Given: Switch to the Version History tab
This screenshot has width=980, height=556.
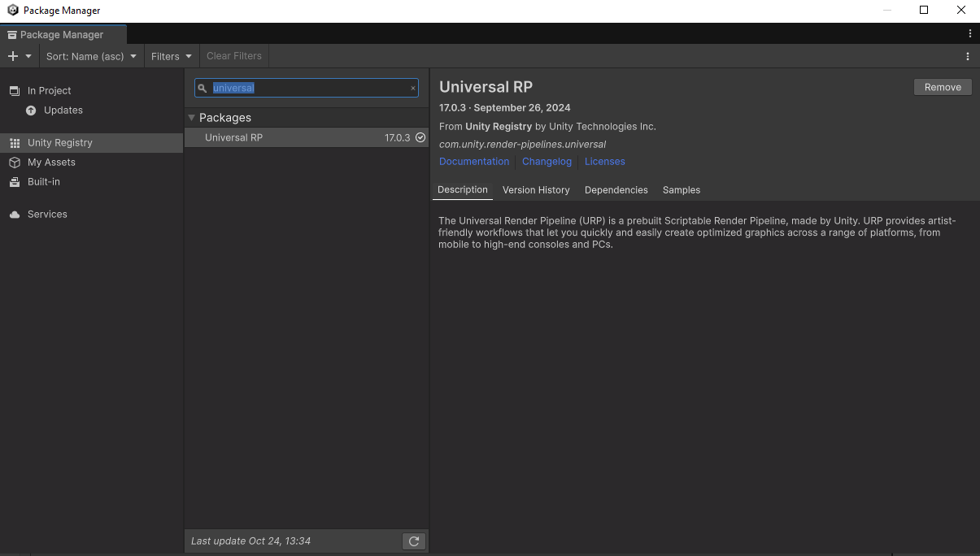Looking at the screenshot, I should pyautogui.click(x=536, y=190).
